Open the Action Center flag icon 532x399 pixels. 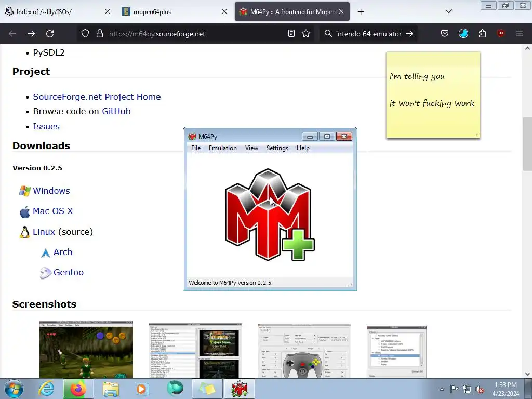pos(454,389)
